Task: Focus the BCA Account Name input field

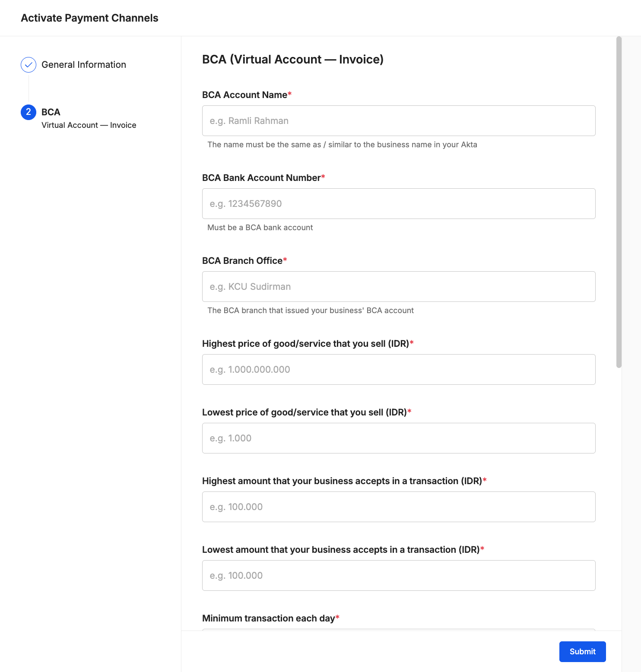Action: click(x=398, y=120)
